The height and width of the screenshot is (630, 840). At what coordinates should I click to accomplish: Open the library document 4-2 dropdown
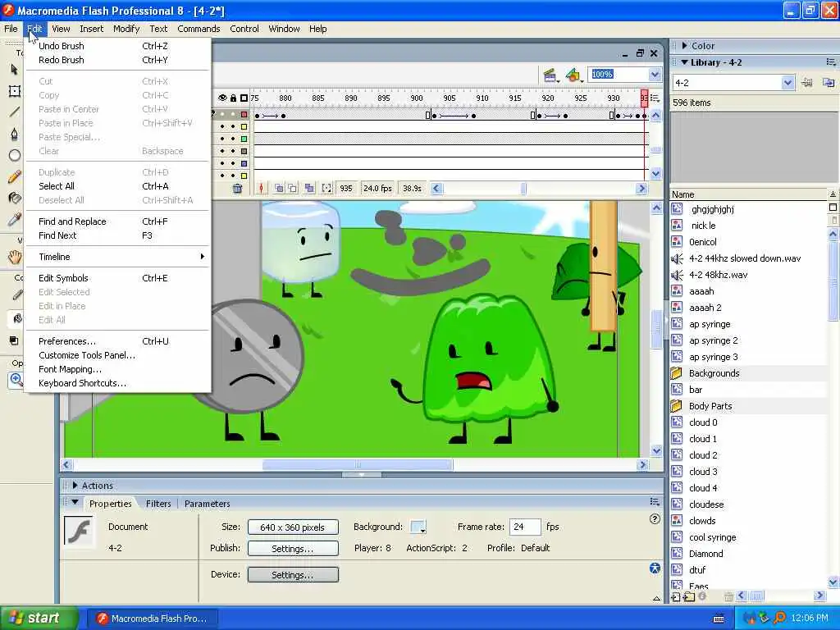pos(787,83)
